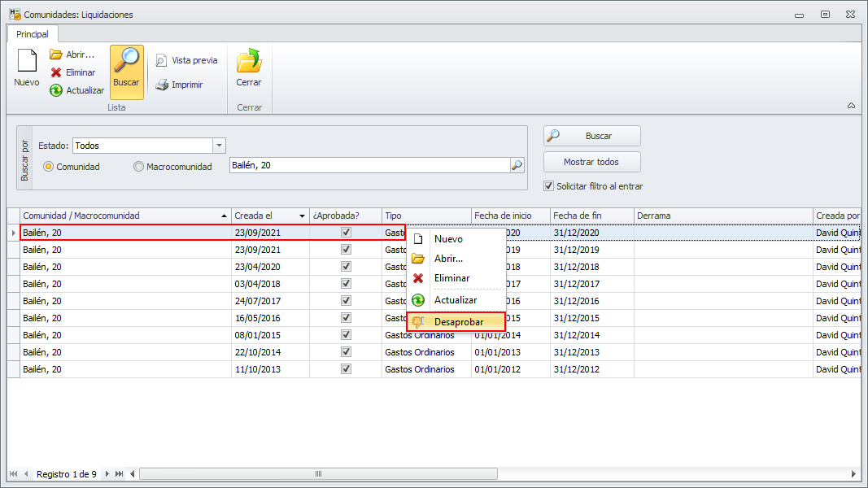This screenshot has width=868, height=488.
Task: Choose Eliminar in the context menu
Action: tap(456, 277)
